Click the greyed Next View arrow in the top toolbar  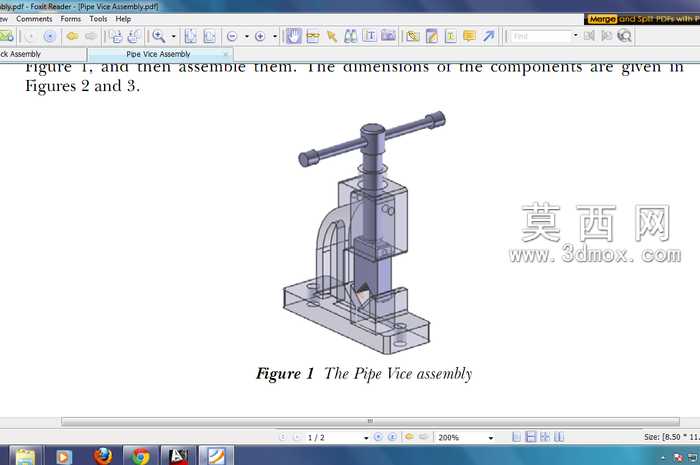tap(91, 36)
